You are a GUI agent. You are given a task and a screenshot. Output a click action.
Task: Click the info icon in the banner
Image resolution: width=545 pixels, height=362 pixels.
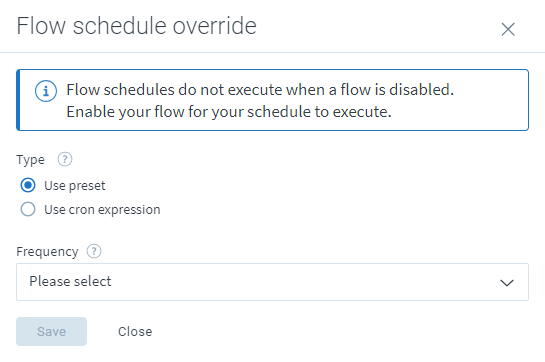tap(46, 91)
